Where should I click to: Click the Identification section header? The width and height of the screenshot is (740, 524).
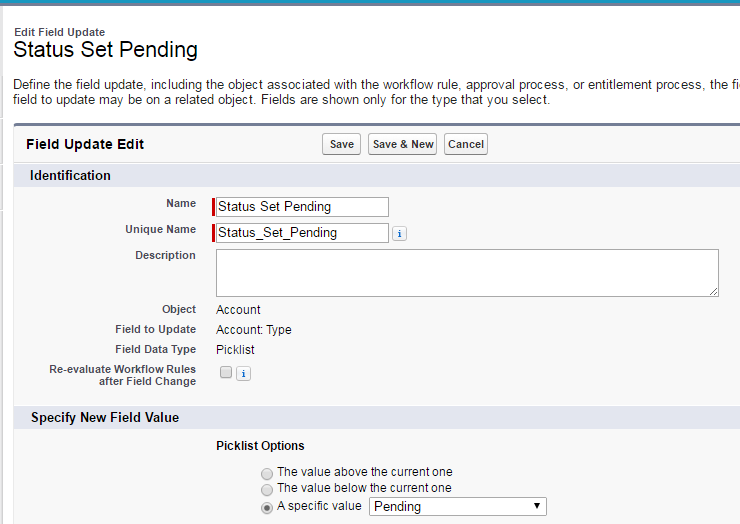pyautogui.click(x=70, y=176)
